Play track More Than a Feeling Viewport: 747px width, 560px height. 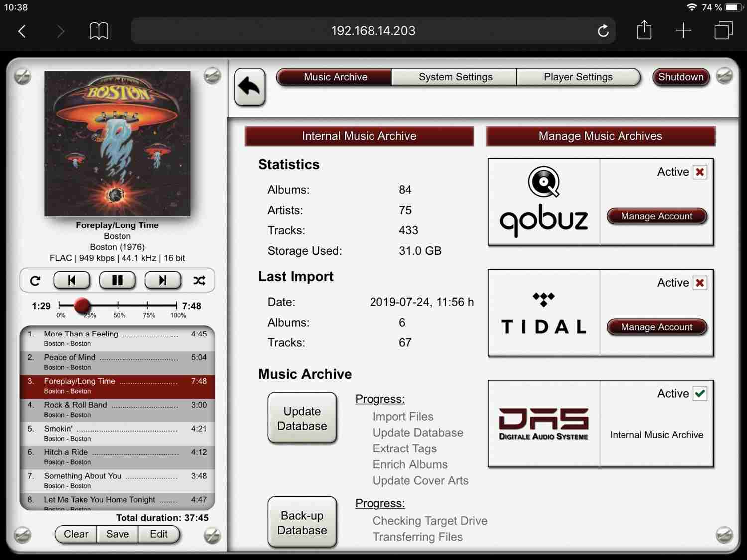click(118, 338)
